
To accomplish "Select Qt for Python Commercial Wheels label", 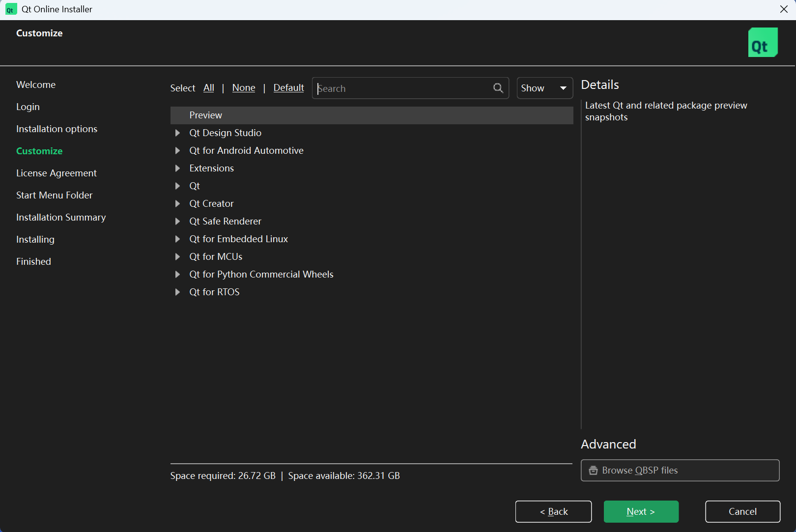I will [261, 275].
